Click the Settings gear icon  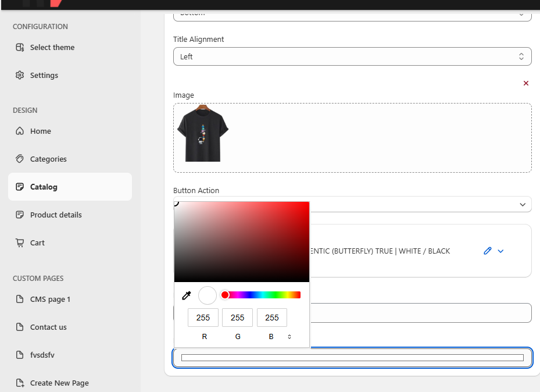(20, 75)
